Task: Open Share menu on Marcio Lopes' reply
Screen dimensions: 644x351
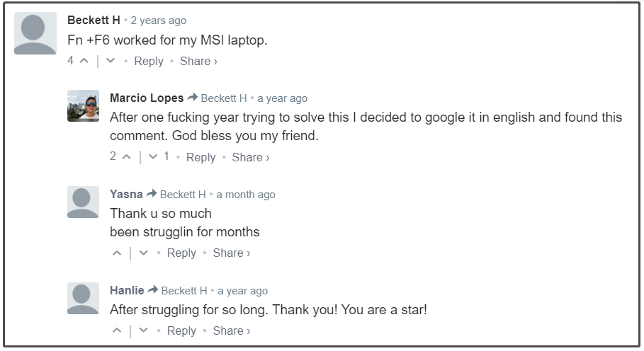Action: click(x=251, y=157)
